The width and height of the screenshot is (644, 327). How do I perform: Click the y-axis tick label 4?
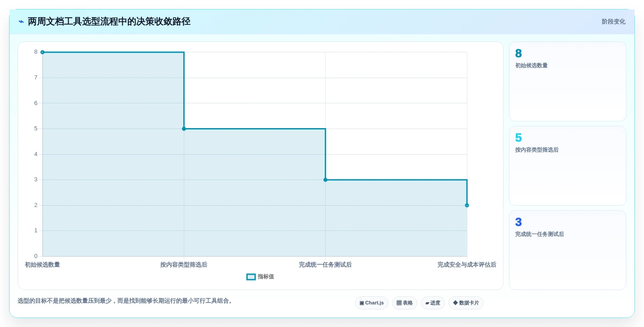point(36,154)
